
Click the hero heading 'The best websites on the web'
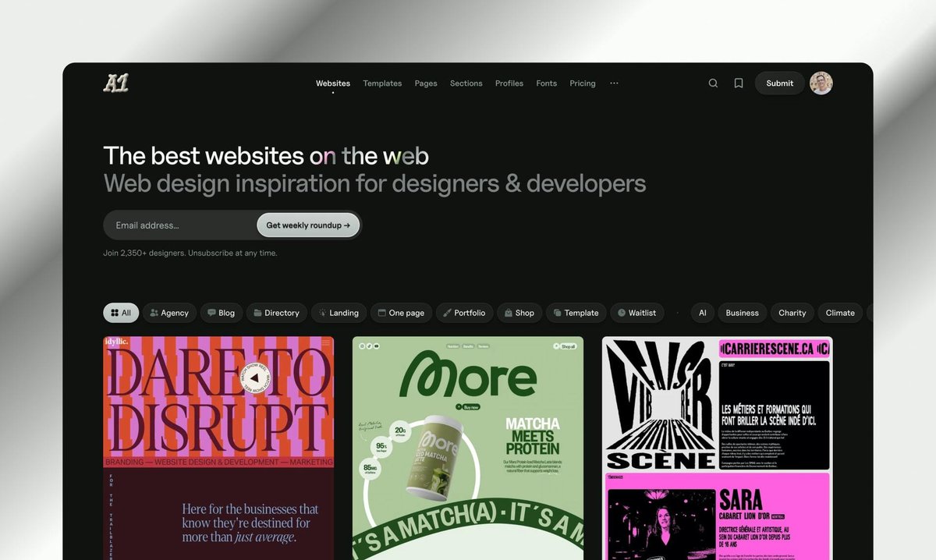tap(266, 155)
